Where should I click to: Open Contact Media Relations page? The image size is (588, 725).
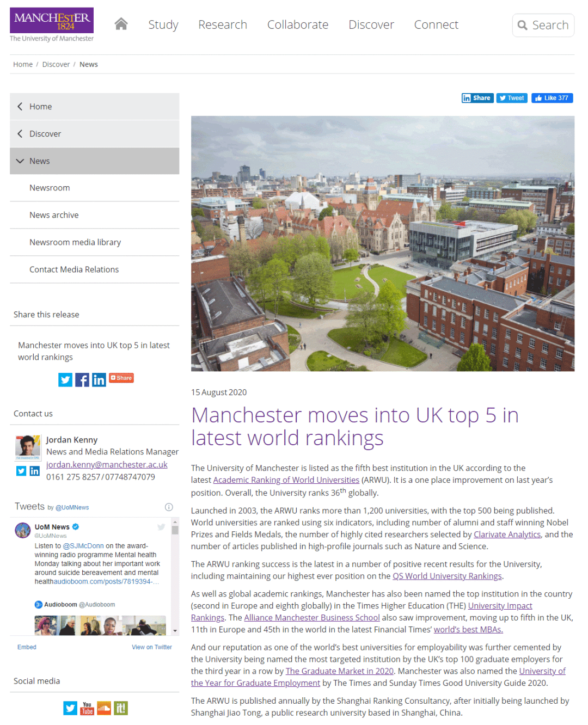coord(94,269)
